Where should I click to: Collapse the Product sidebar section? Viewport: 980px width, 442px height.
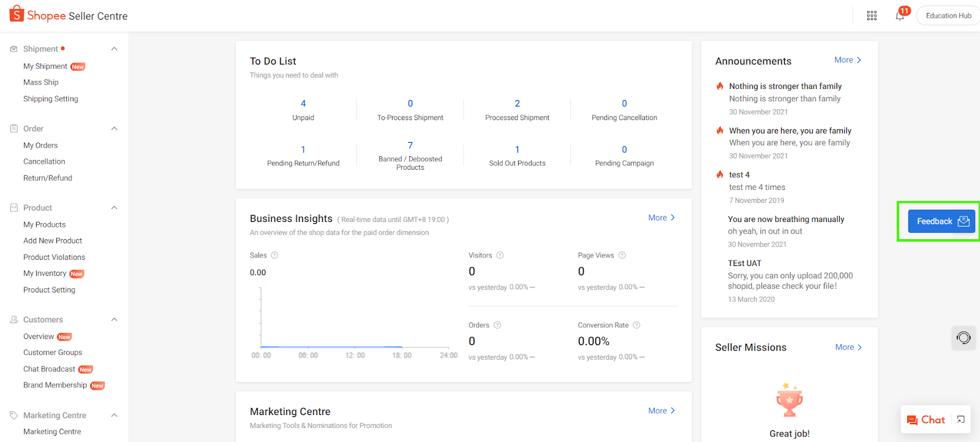tap(114, 208)
